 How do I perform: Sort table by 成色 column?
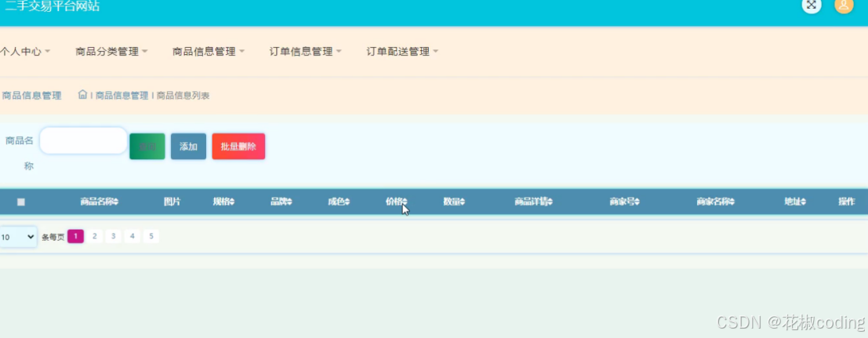pos(339,202)
